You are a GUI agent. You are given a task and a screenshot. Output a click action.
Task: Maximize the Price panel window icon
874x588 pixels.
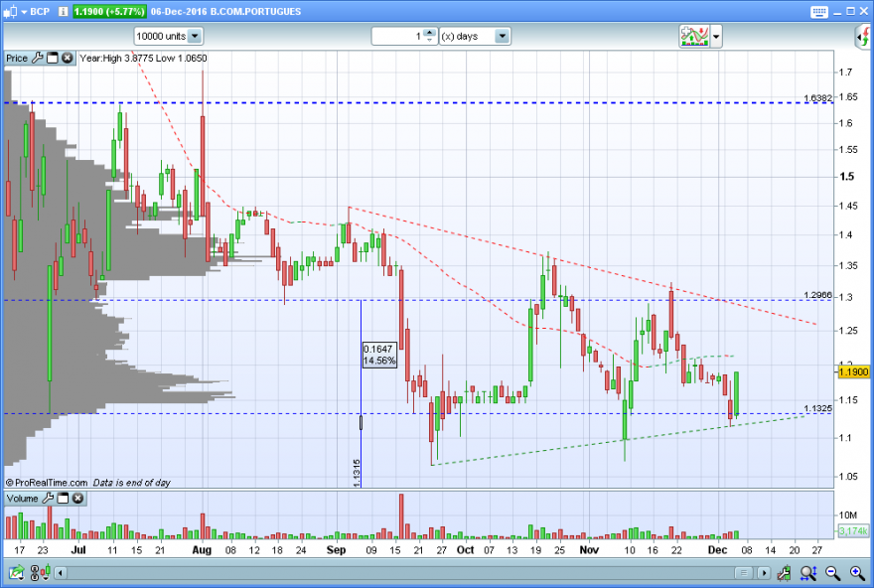[53, 58]
